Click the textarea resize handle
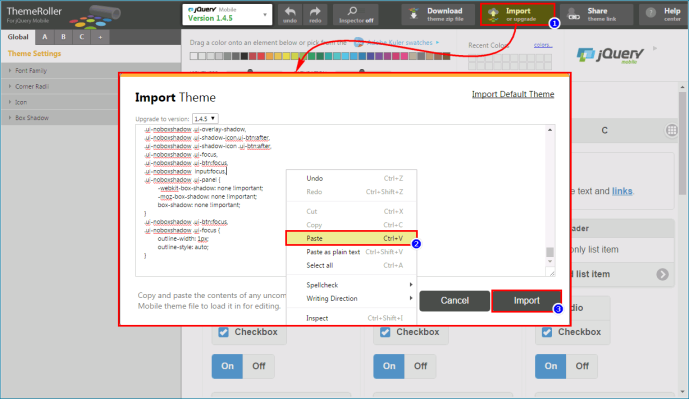The width and height of the screenshot is (689, 399). click(x=551, y=273)
